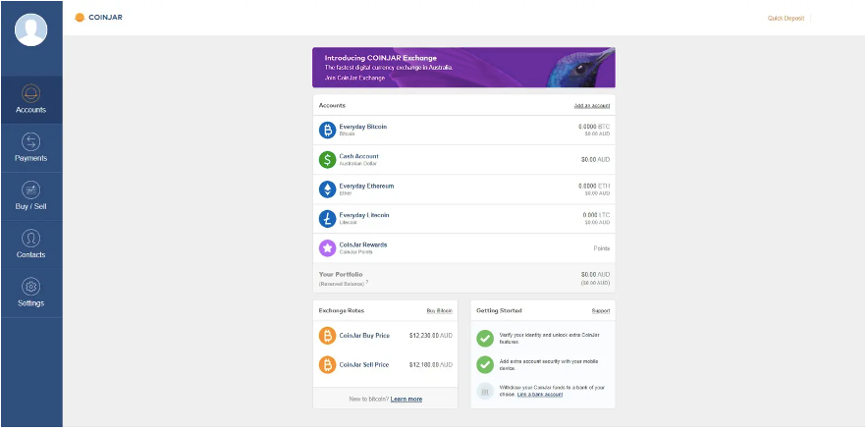Click Learn more about bitcoin link

click(407, 399)
